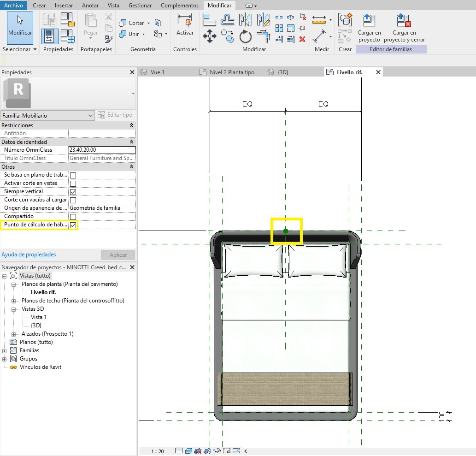476x456 pixels.
Task: Open the Insertar ribbon tab
Action: (64, 6)
